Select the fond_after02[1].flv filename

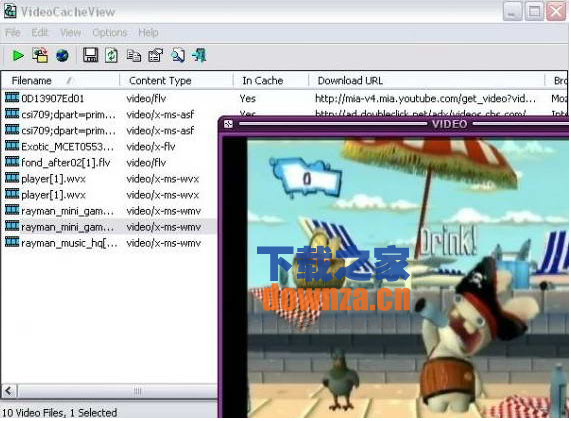point(66,163)
